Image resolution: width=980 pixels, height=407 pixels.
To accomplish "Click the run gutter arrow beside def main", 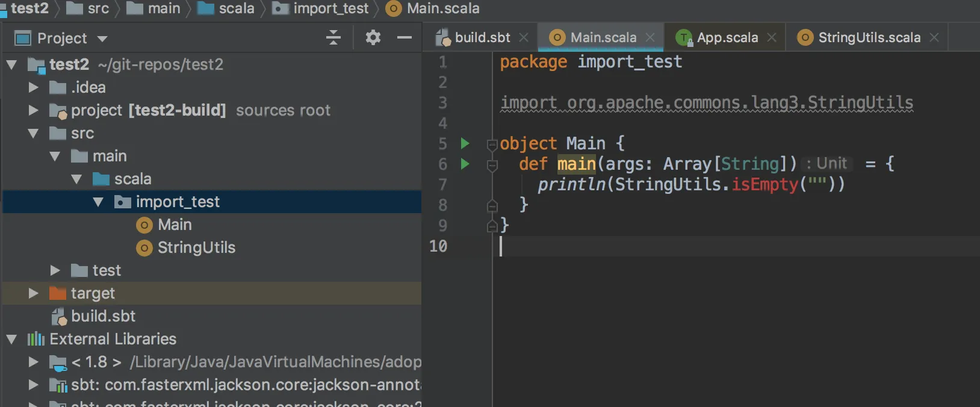I will [x=465, y=164].
